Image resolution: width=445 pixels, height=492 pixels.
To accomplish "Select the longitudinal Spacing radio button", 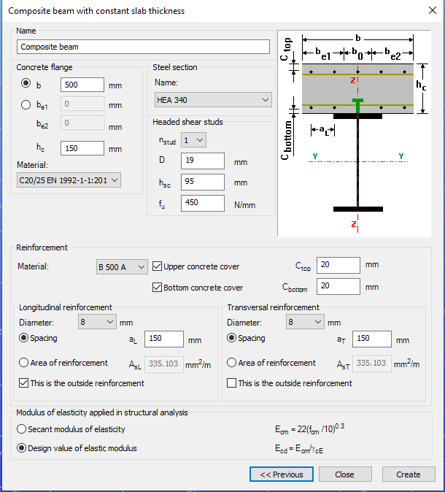I will pyautogui.click(x=24, y=338).
